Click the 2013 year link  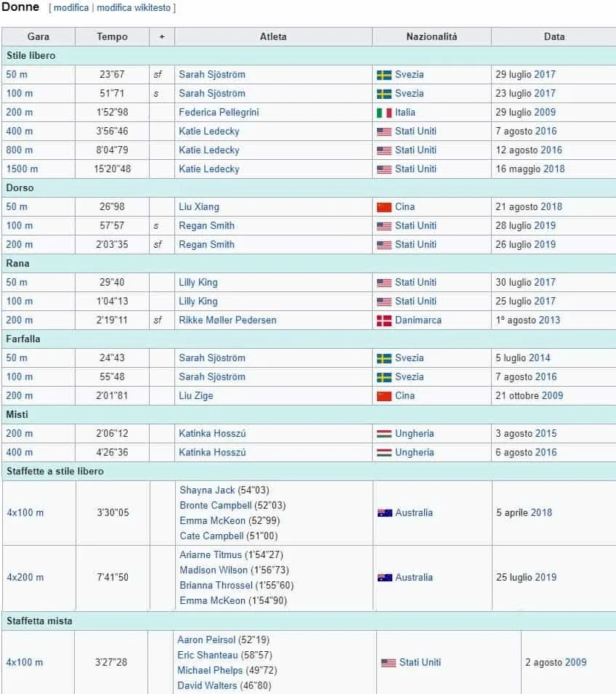tap(549, 320)
